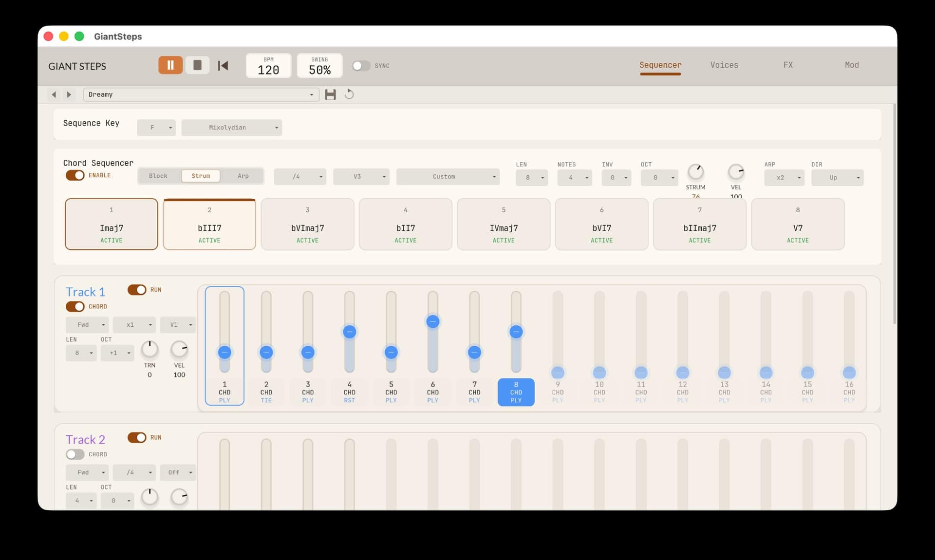The height and width of the screenshot is (560, 935).
Task: Raise the step 6 velocity slider on Track 1
Action: coord(433,321)
